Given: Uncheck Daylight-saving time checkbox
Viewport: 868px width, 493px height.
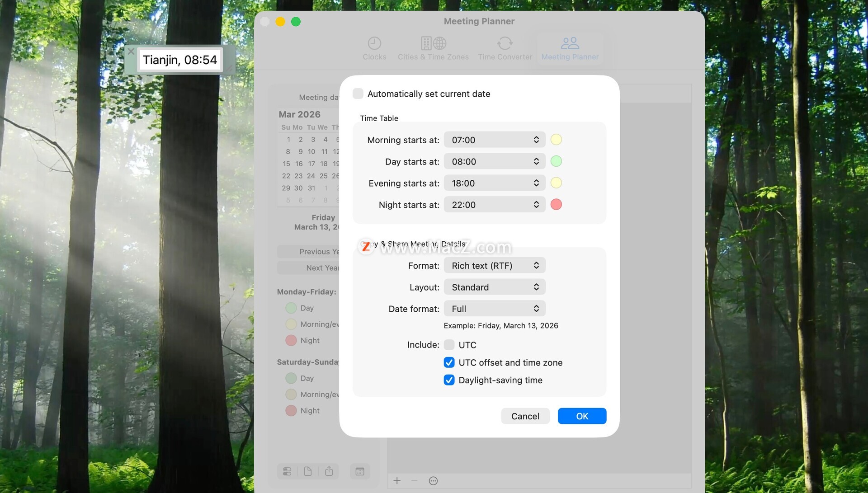Looking at the screenshot, I should pos(449,380).
